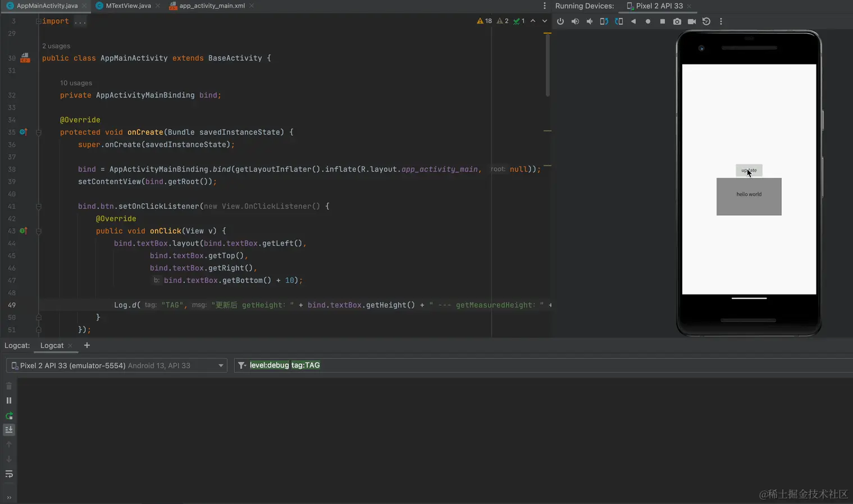
Task: Expand more Logcat toolbar actions chevrons
Action: [x=9, y=497]
